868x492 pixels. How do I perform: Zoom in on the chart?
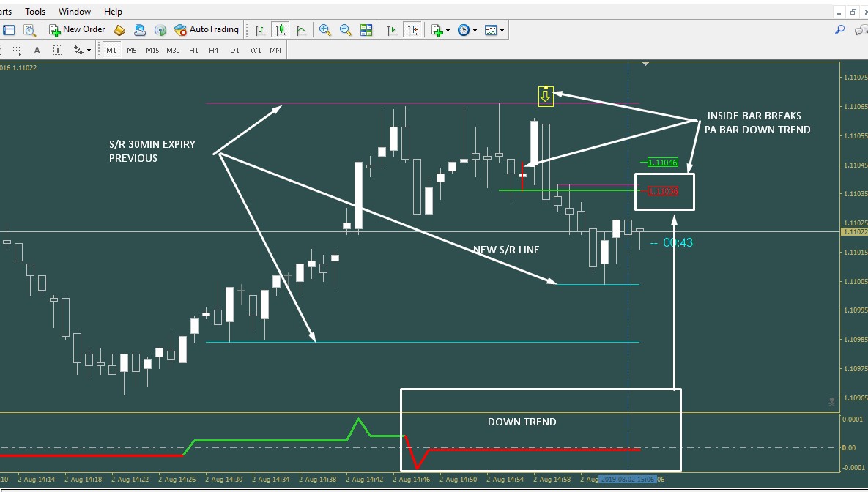pyautogui.click(x=325, y=30)
